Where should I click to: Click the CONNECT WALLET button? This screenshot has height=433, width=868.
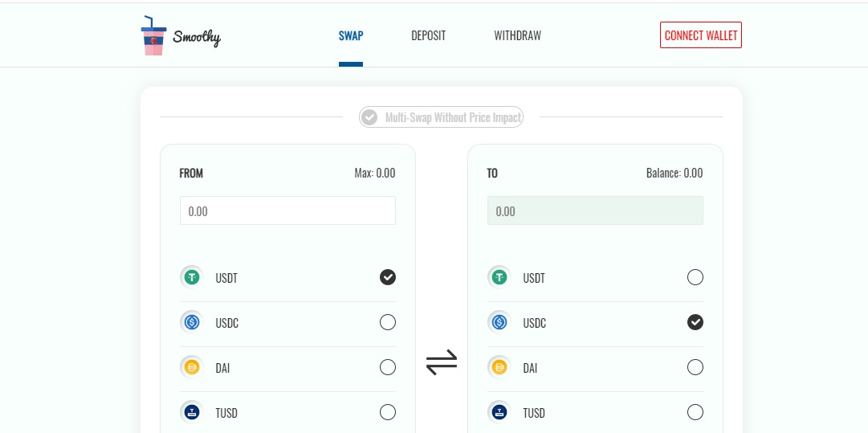[x=701, y=35]
